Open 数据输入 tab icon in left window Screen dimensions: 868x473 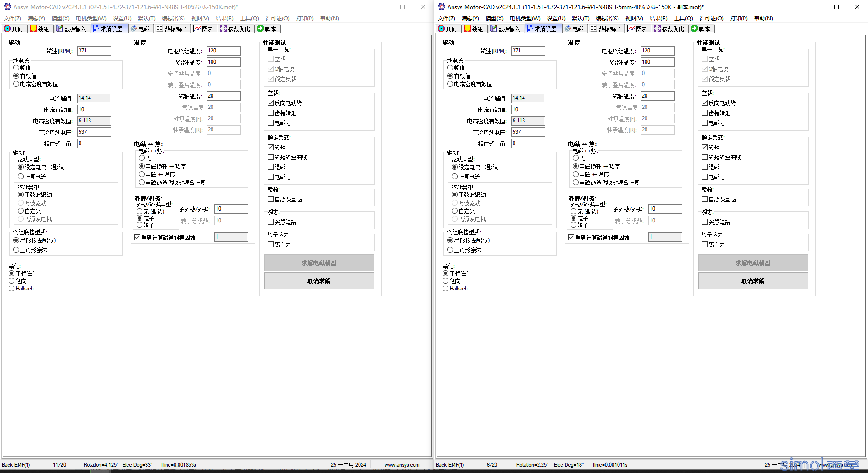(60, 28)
